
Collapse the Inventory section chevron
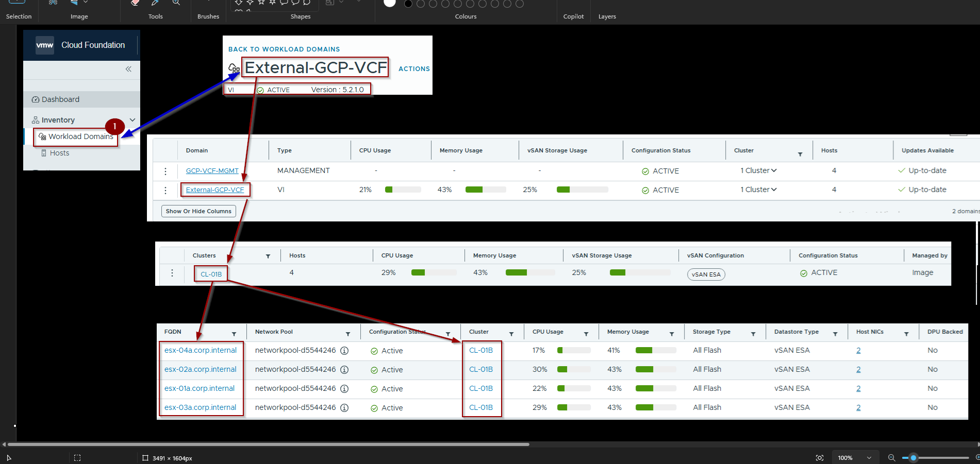click(132, 120)
